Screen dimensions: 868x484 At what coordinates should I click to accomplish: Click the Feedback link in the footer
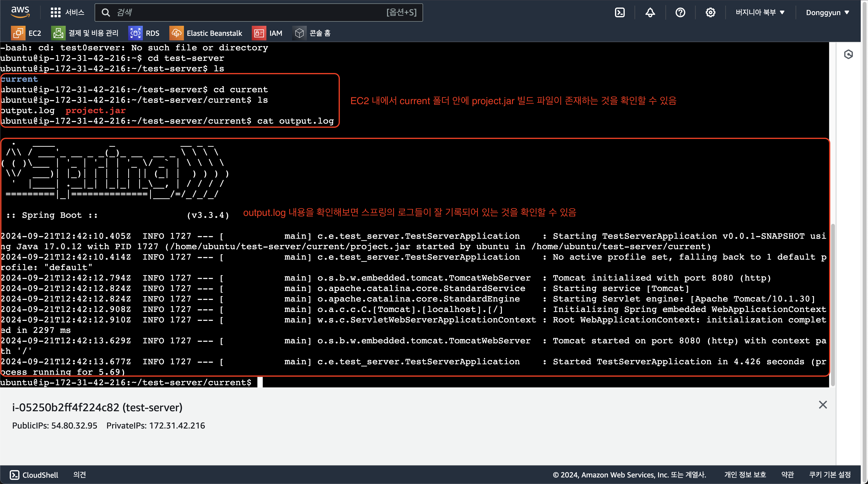click(x=80, y=475)
